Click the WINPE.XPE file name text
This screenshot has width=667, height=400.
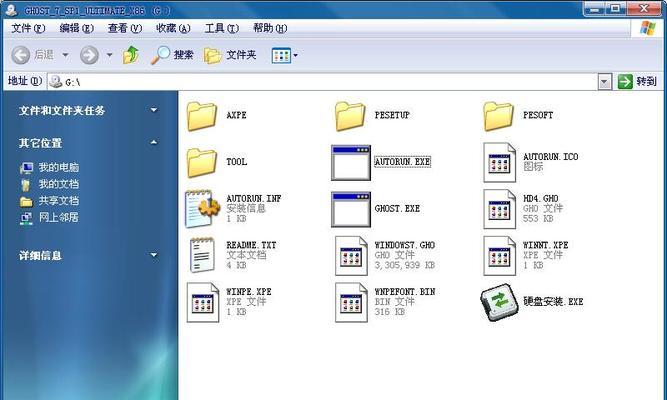pyautogui.click(x=249, y=292)
